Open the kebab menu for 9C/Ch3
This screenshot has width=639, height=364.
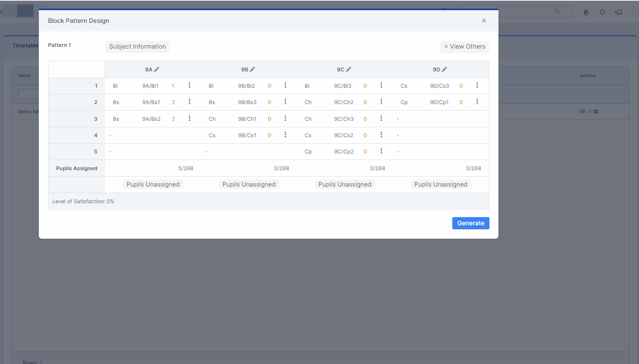381,118
